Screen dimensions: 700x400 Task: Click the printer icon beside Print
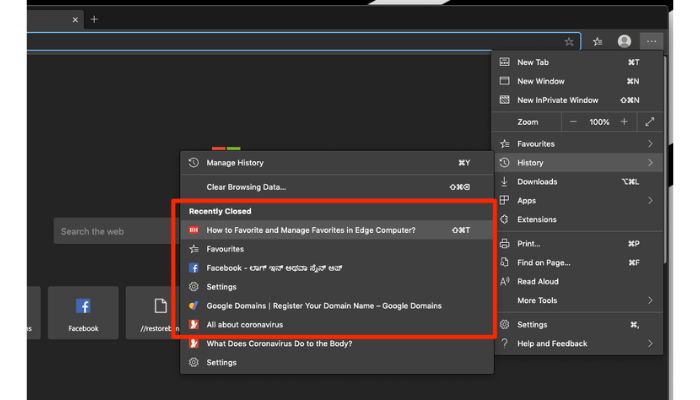[x=504, y=244]
